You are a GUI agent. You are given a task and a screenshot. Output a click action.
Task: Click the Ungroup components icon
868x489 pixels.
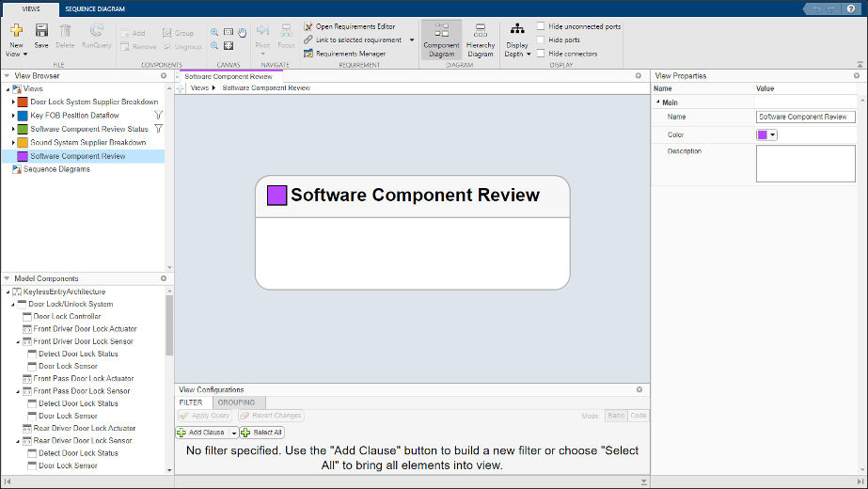166,46
